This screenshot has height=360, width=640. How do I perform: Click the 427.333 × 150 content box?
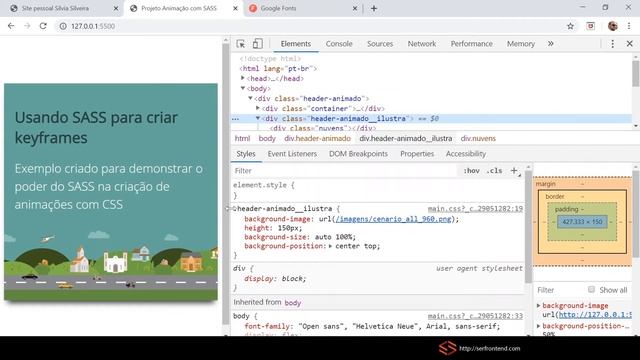coord(582,222)
